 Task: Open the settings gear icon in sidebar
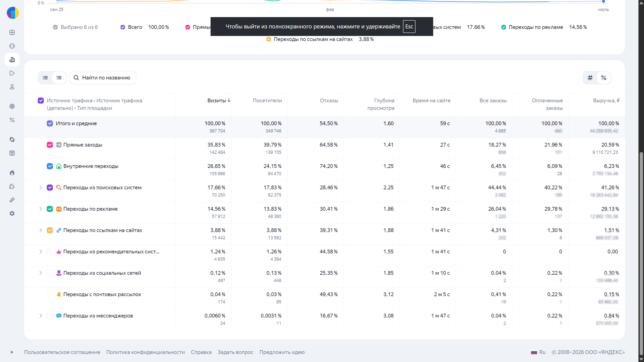tap(12, 213)
